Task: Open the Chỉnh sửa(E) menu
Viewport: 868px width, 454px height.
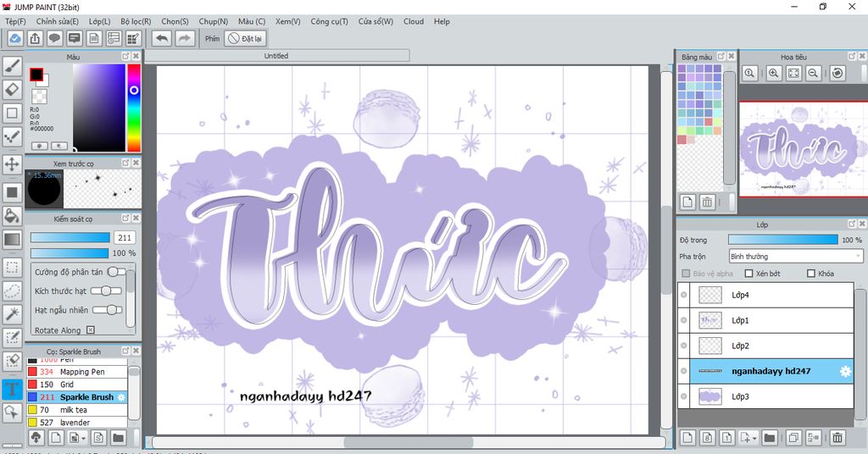Action: coord(58,21)
